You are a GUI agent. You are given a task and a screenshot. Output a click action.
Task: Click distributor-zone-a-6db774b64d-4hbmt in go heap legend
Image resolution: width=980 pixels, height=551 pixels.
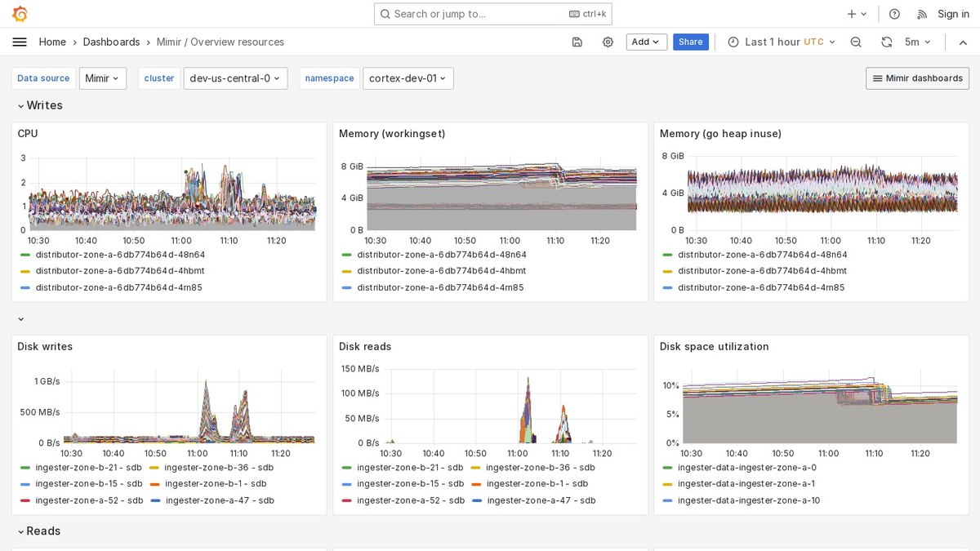pyautogui.click(x=762, y=271)
